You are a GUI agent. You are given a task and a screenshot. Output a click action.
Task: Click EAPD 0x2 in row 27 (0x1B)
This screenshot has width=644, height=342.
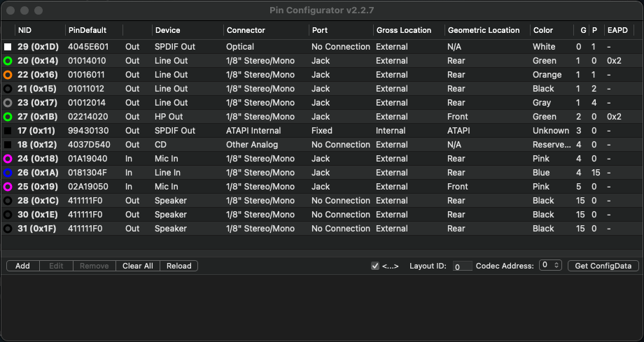pyautogui.click(x=614, y=117)
